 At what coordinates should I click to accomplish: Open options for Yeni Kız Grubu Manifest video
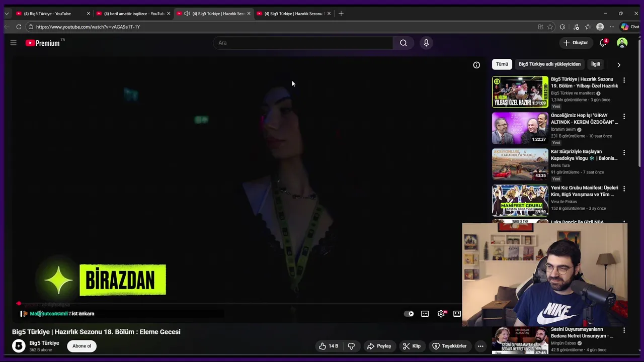tap(624, 189)
